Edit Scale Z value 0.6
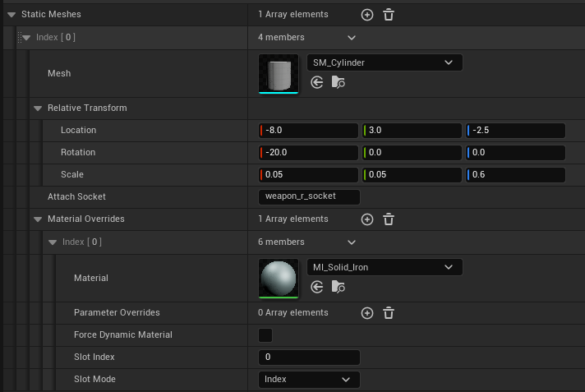 point(516,175)
